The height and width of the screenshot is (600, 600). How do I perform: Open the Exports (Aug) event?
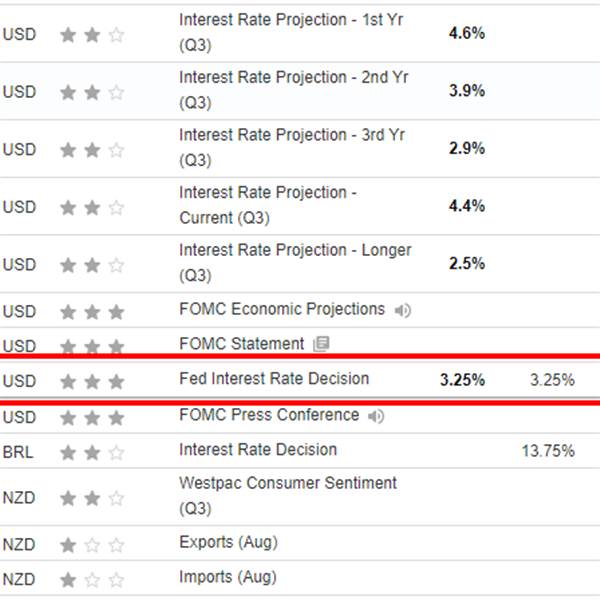click(x=228, y=543)
